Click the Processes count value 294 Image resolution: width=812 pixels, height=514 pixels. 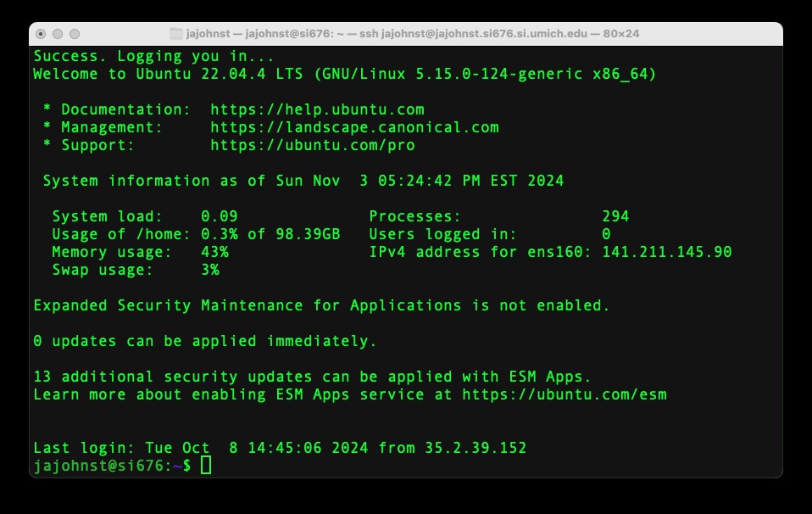[615, 216]
